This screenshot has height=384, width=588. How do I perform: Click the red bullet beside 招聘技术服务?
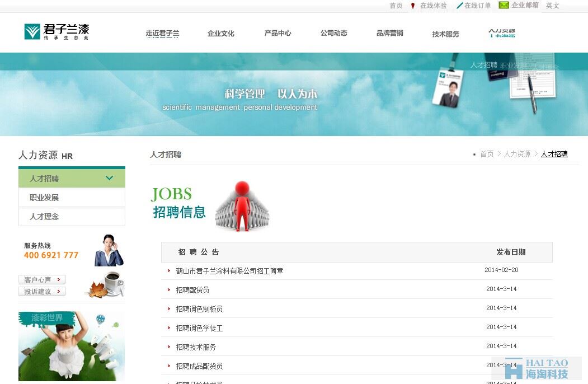pos(169,347)
